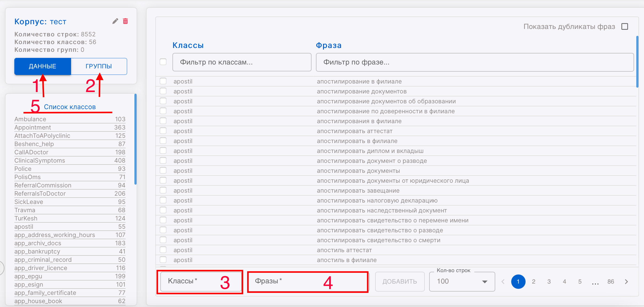Open the rows count dropdown showing 100
This screenshot has width=644, height=307.
462,281
